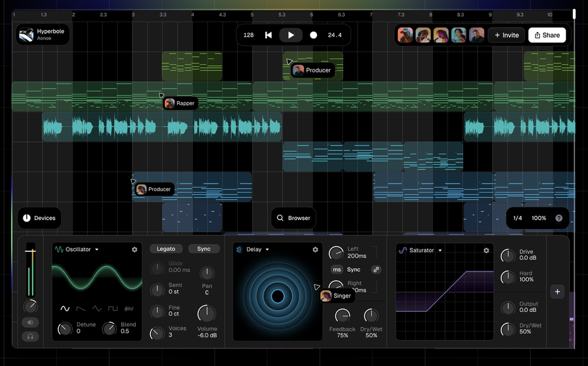
Task: Select the sine waveform icon
Action: pyautogui.click(x=65, y=308)
